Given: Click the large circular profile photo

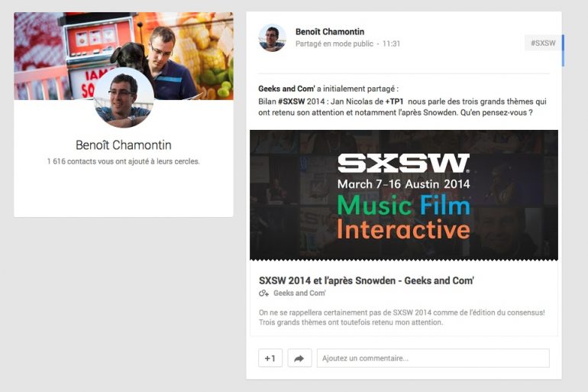Looking at the screenshot, I should (x=124, y=98).
